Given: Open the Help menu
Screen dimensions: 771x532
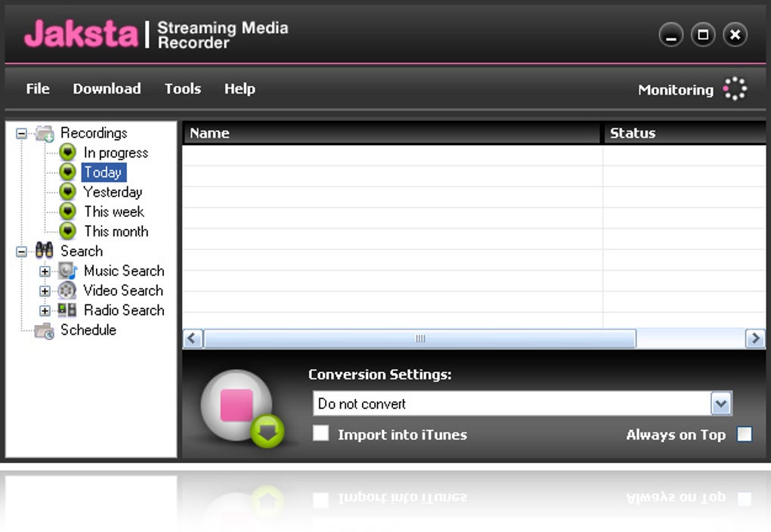Looking at the screenshot, I should coord(240,89).
